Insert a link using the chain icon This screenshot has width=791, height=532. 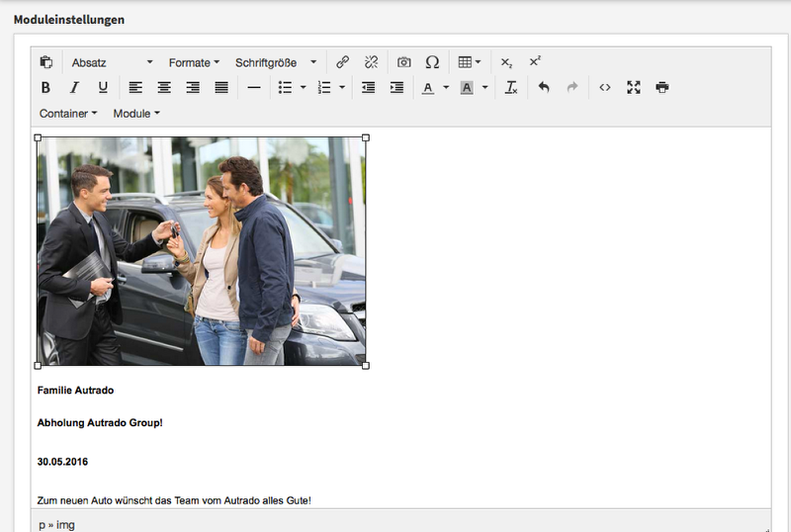click(x=342, y=62)
